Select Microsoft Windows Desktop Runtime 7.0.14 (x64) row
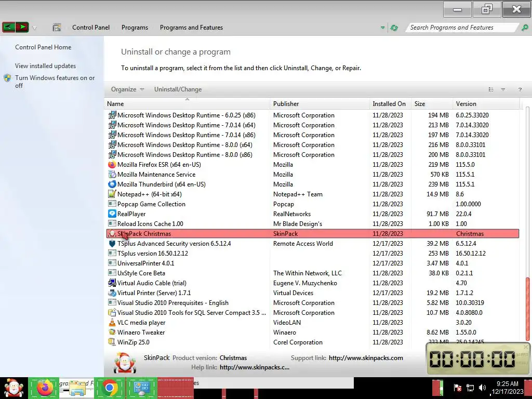The width and height of the screenshot is (532, 399). [x=312, y=125]
